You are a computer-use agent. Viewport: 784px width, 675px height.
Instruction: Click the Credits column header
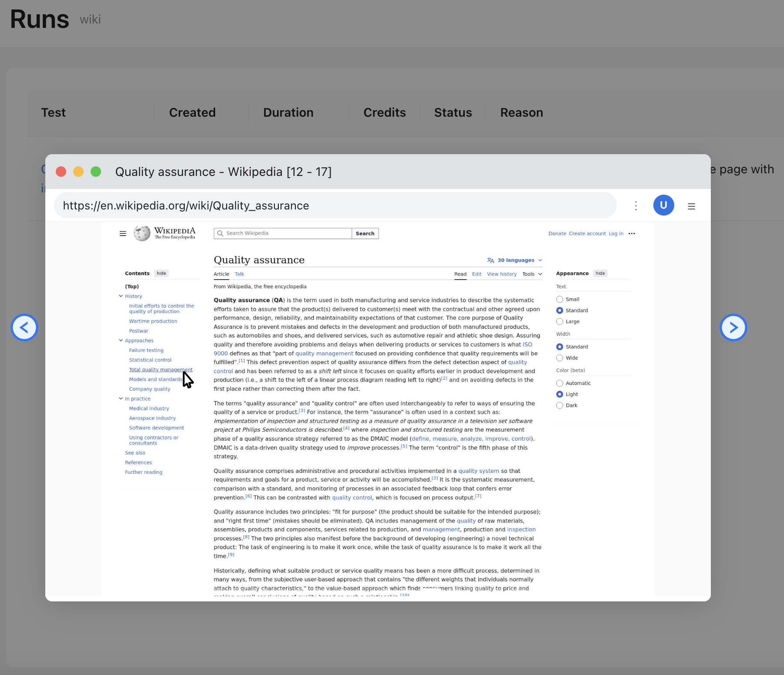point(385,113)
